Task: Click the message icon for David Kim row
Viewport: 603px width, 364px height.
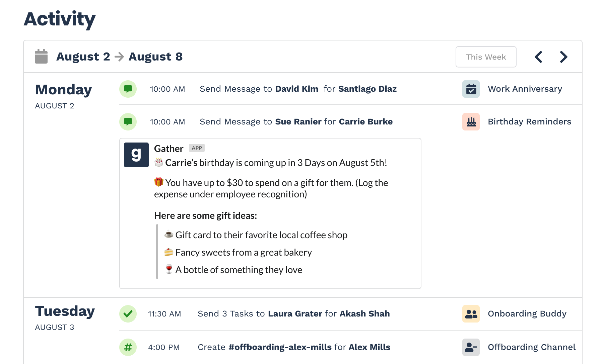Action: point(128,89)
